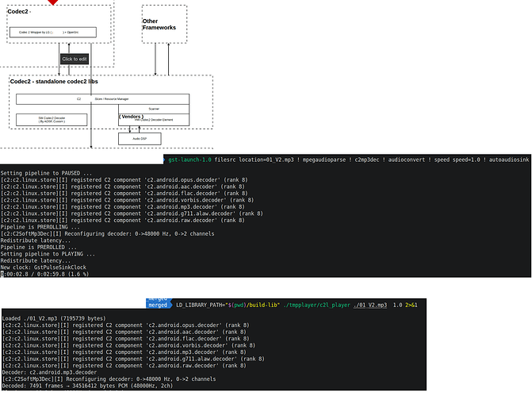Click 'Pipeline is PREROLLED ...' line
532x396 pixels.
click(38, 248)
